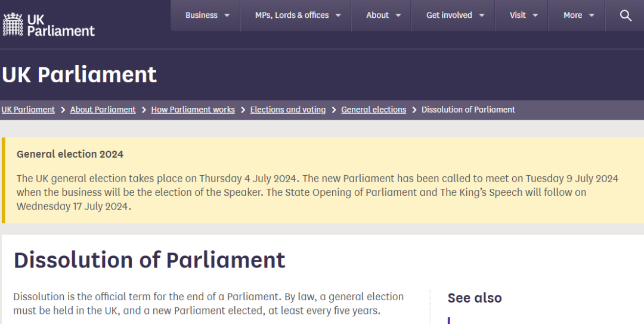The image size is (644, 324).
Task: Expand the MPs, Lords & offices menu
Action: click(x=298, y=15)
